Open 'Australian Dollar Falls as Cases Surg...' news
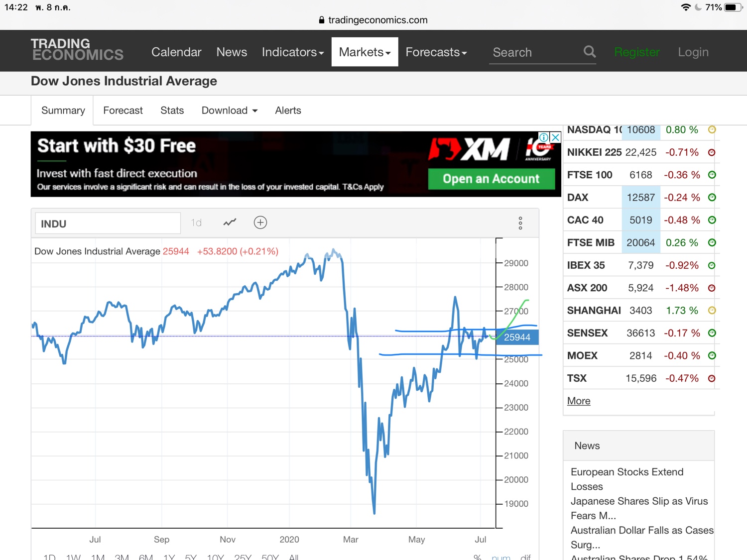Image resolution: width=747 pixels, height=560 pixels. [642, 538]
